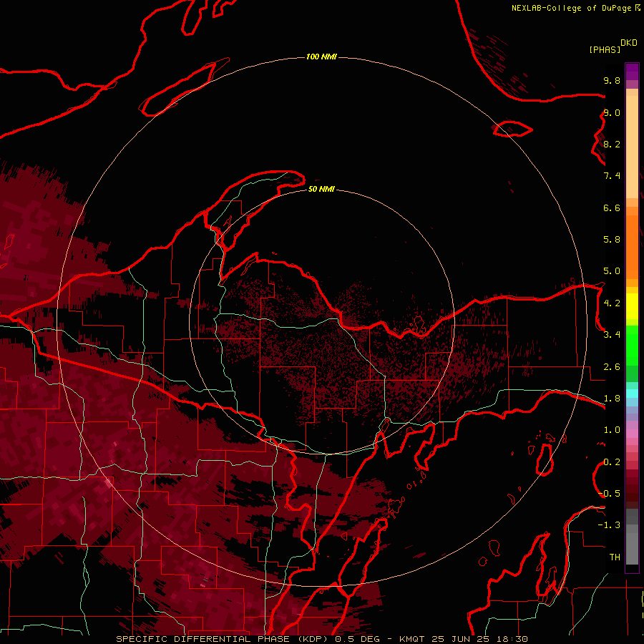This screenshot has height=644, width=644.
Task: Click the NEXLAB-College of DuPage label
Action: click(571, 8)
